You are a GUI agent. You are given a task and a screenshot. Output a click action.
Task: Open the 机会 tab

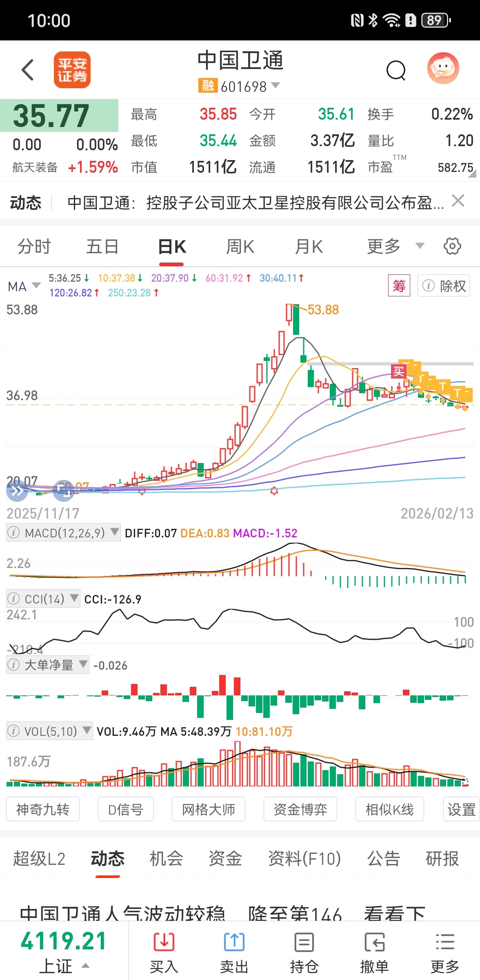point(167,858)
